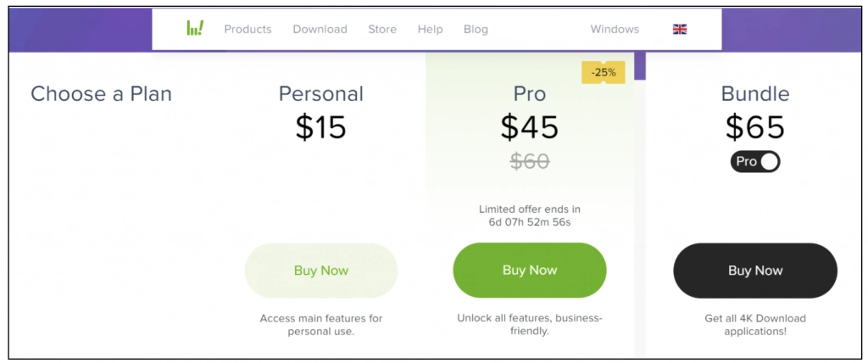Image resolution: width=868 pixels, height=363 pixels.
Task: Click the Bundle plan title
Action: point(755,93)
